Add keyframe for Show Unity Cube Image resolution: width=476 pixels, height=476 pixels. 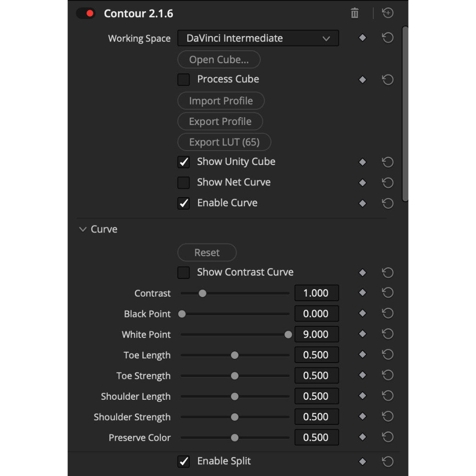(363, 162)
